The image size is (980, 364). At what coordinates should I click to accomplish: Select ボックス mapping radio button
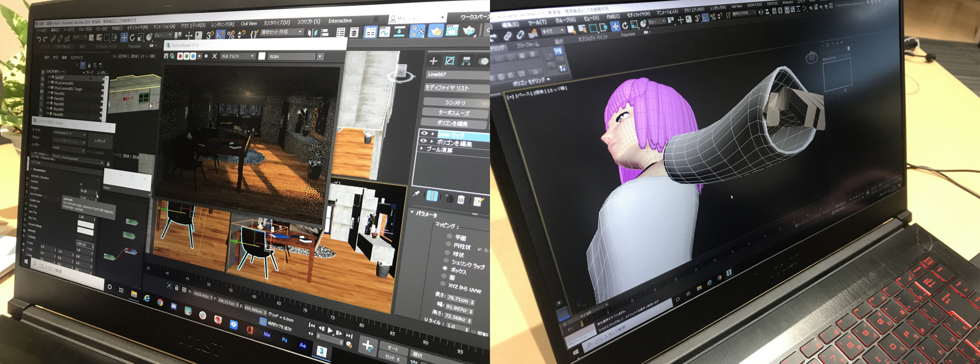(445, 268)
